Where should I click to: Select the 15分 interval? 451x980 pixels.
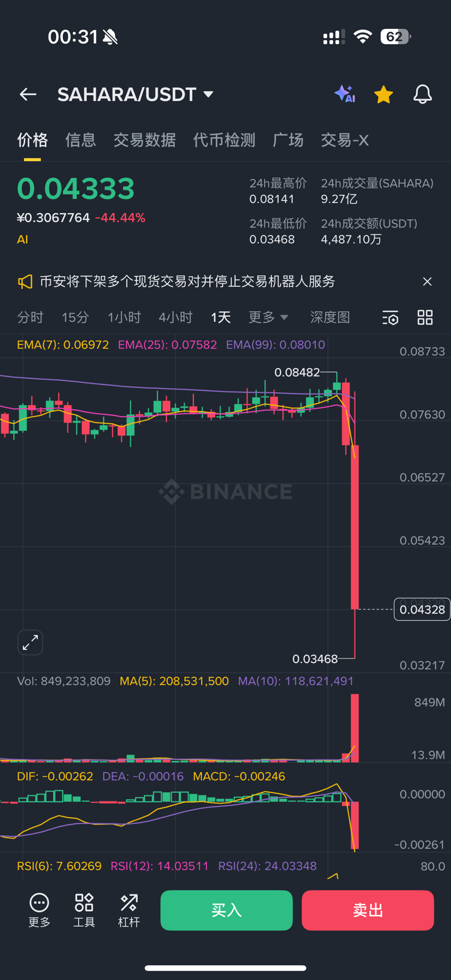(x=75, y=317)
